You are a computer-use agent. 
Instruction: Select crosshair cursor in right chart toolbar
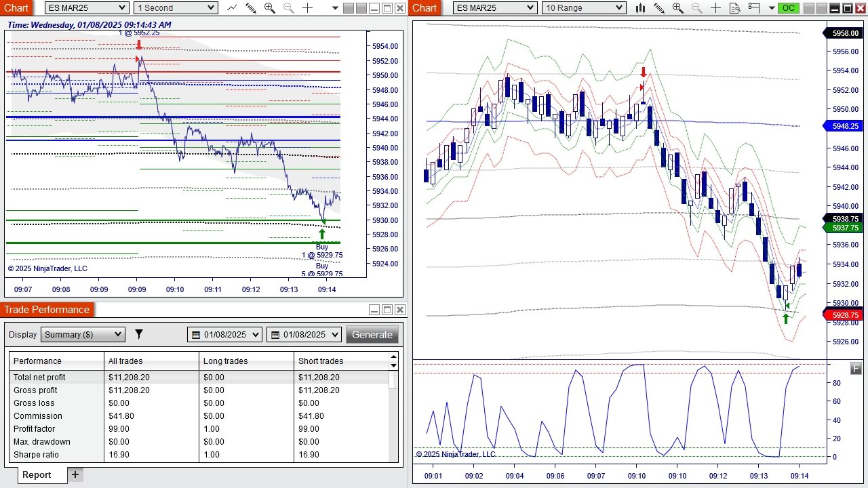716,8
